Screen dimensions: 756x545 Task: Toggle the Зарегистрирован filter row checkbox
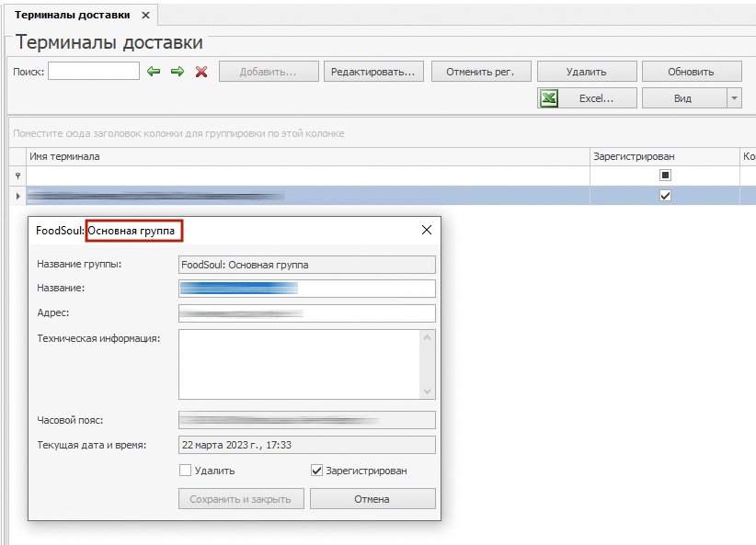tap(665, 176)
